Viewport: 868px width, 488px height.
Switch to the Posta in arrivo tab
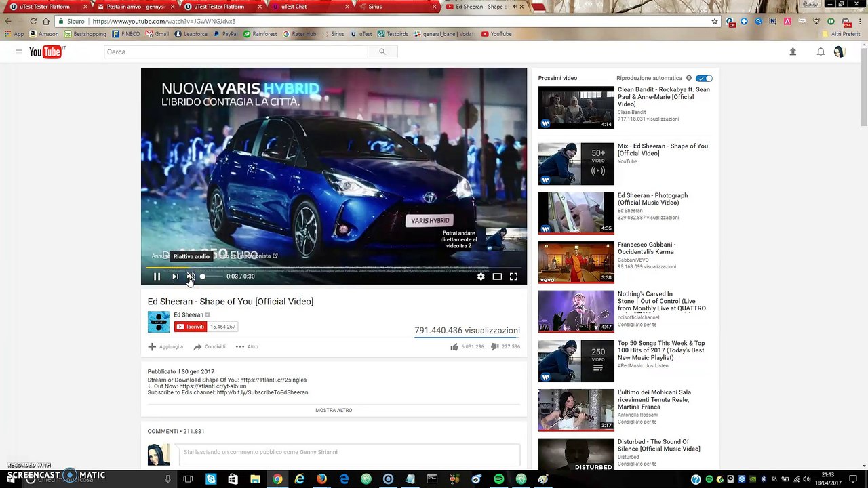pyautogui.click(x=136, y=7)
